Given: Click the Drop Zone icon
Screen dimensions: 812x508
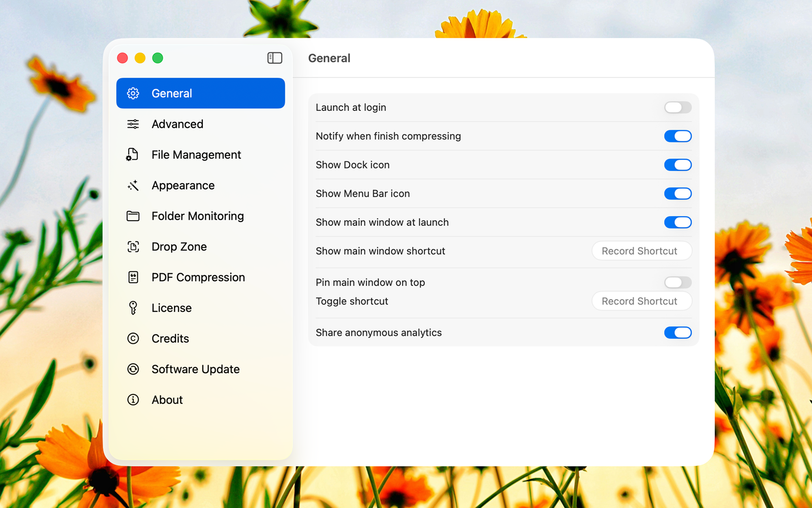Looking at the screenshot, I should pyautogui.click(x=133, y=247).
